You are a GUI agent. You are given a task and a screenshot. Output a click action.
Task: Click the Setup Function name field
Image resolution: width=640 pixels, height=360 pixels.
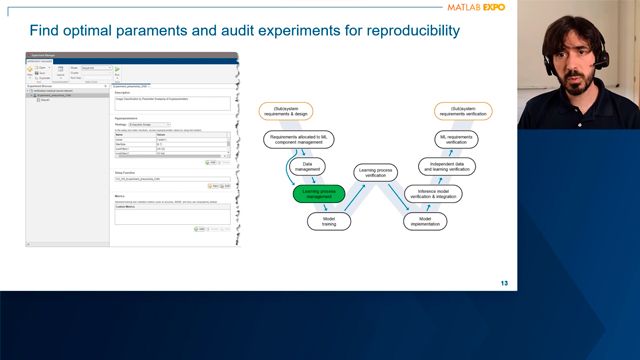click(x=172, y=179)
